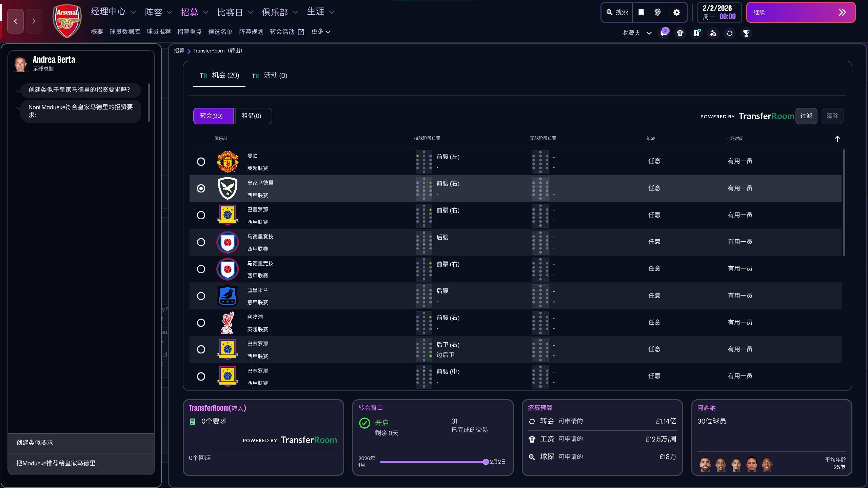Screen dimensions: 868x488
Task: Click the 过滤 filter button
Action: coord(806,116)
